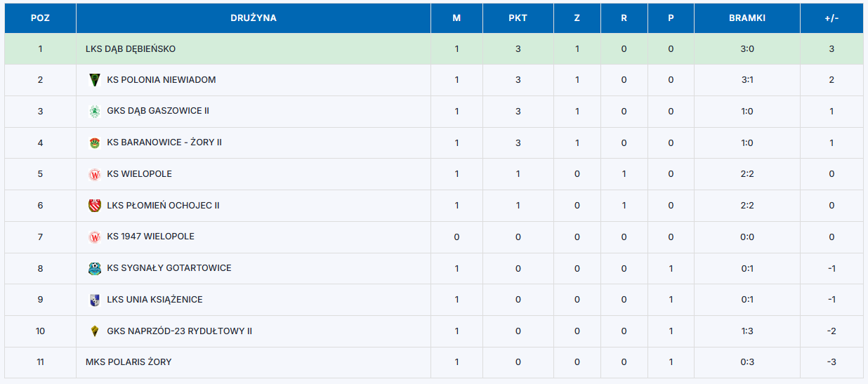Click the GKS Naprzód-23 Rydułtowy II logo
The image size is (868, 384).
click(95, 331)
